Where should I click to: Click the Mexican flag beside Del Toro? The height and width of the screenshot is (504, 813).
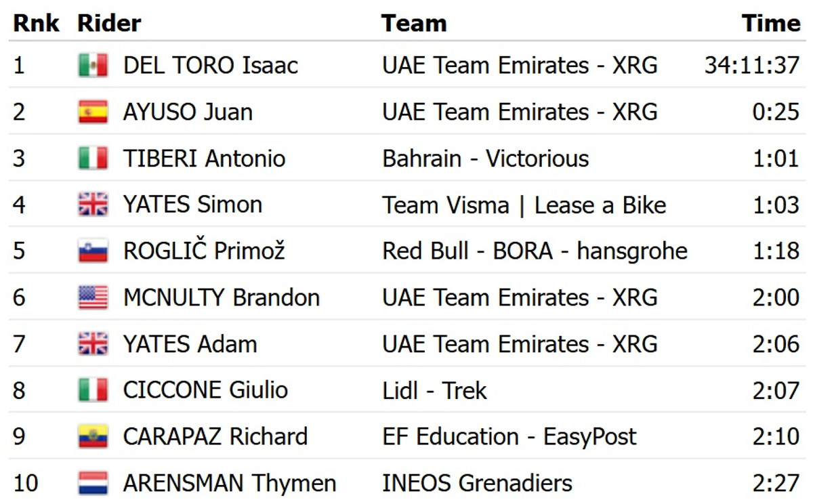click(93, 66)
